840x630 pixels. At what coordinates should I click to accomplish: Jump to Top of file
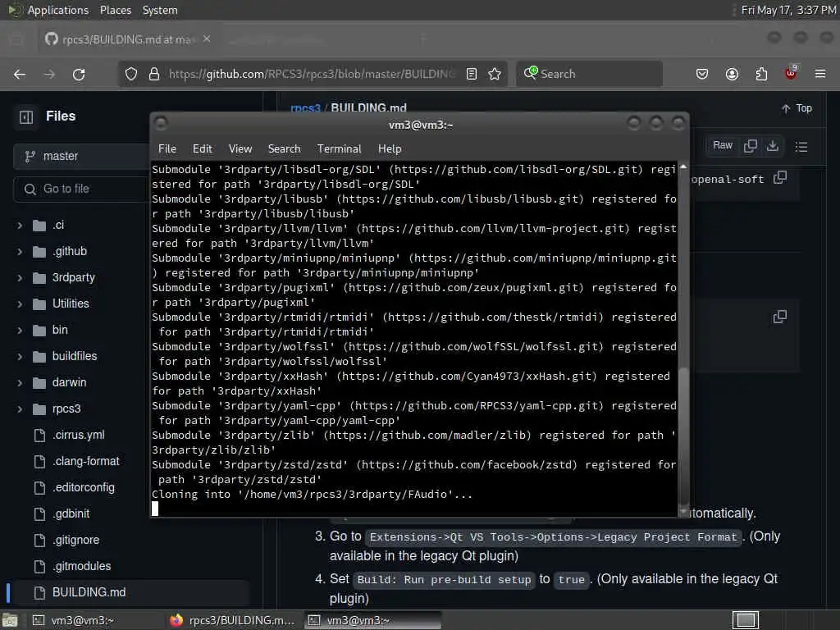pos(797,108)
